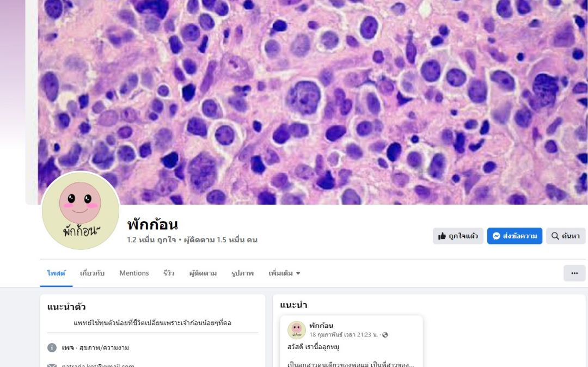Click the globe privacy icon on the post

(x=385, y=335)
